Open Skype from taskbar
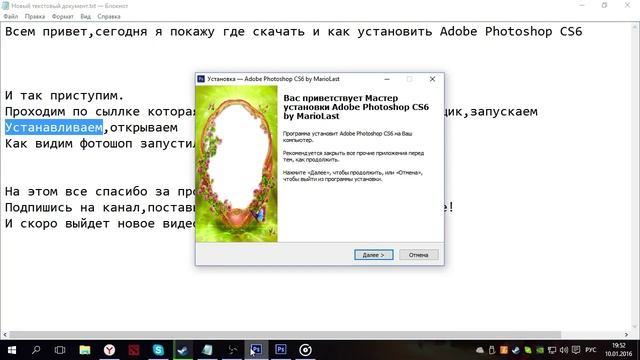 coord(158,350)
